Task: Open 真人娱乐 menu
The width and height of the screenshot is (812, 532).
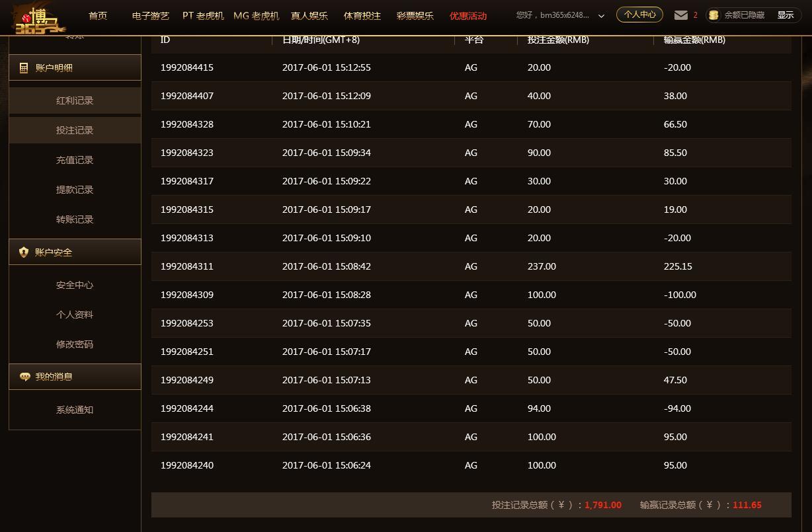Action: pos(309,15)
